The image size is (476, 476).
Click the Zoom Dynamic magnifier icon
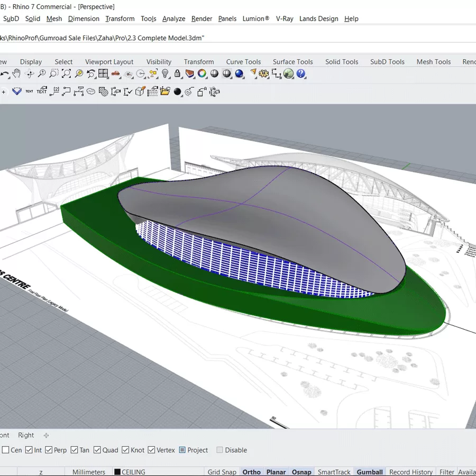pos(42,74)
